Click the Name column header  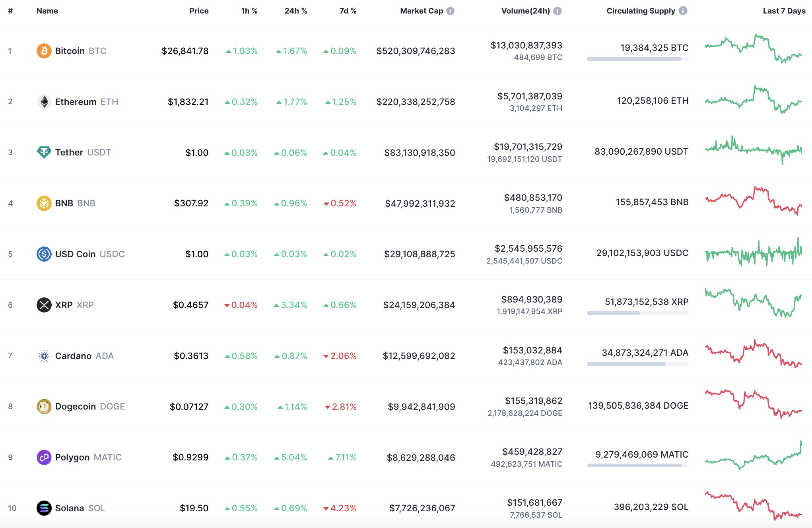[47, 11]
